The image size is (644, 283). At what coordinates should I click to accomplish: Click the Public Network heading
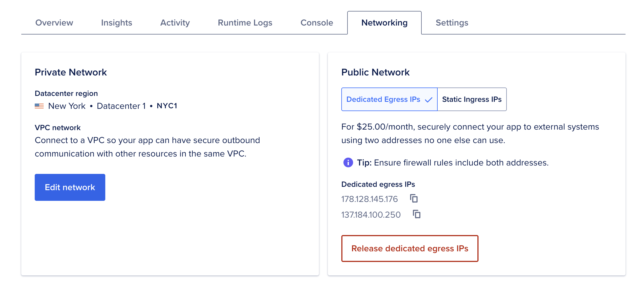pyautogui.click(x=375, y=72)
